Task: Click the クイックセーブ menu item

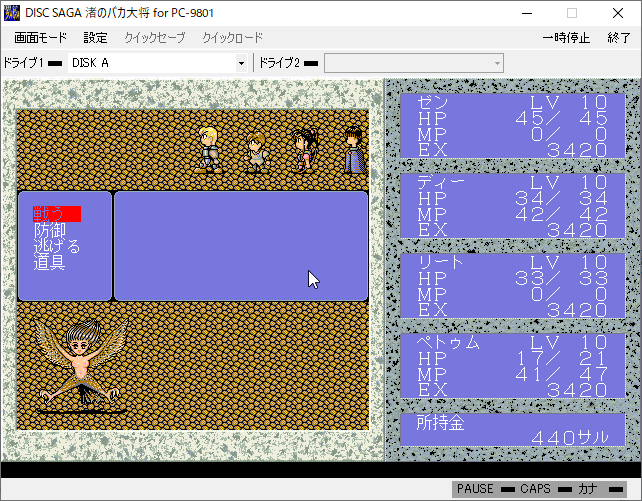Action: click(x=155, y=38)
